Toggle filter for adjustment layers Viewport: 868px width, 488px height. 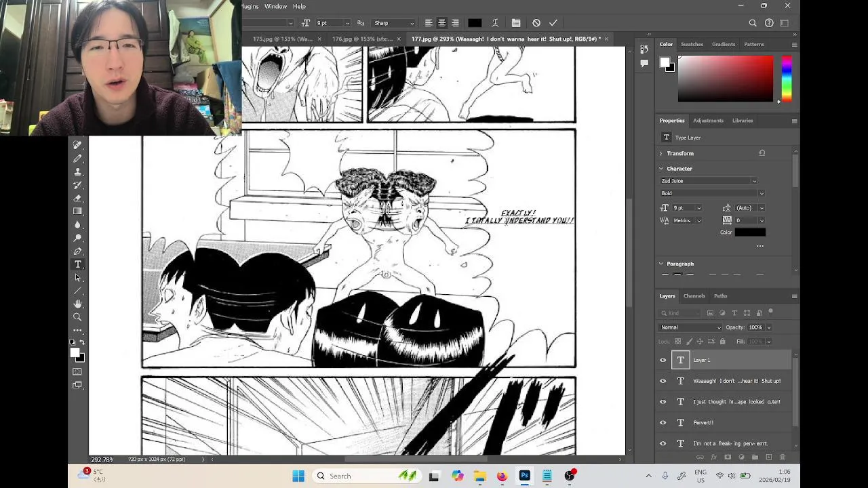(722, 313)
